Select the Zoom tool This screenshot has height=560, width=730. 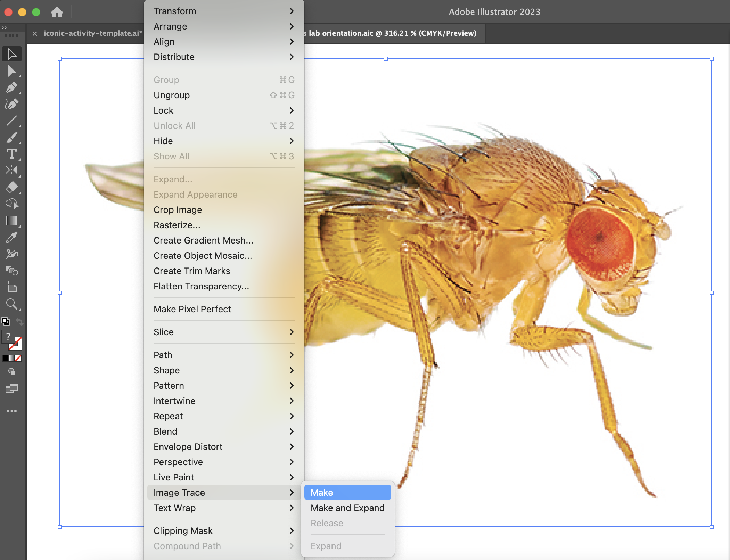12,304
